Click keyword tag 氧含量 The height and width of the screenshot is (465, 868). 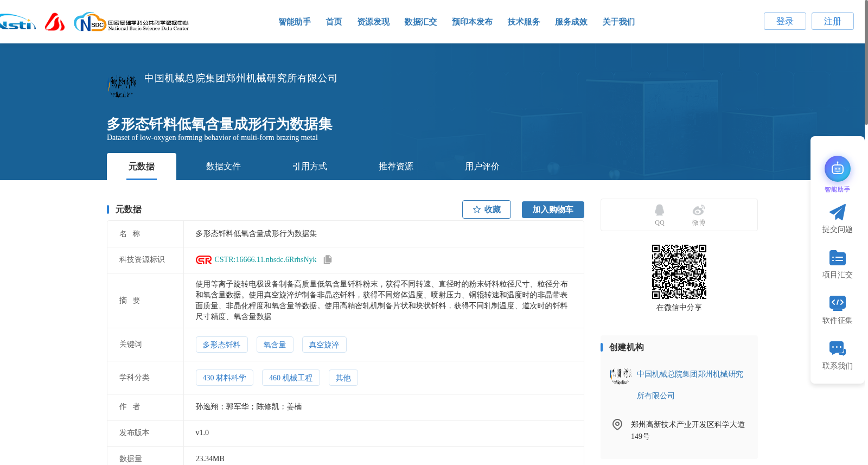pyautogui.click(x=275, y=345)
